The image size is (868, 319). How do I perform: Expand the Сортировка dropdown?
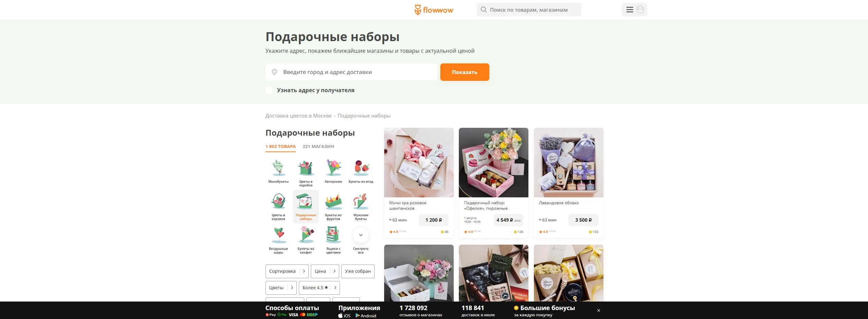click(287, 271)
